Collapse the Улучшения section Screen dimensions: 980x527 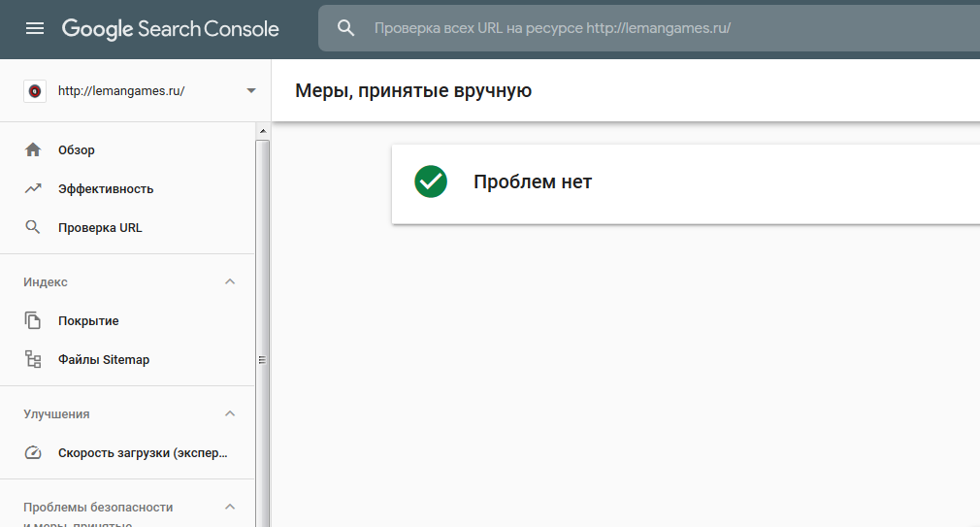pos(230,414)
